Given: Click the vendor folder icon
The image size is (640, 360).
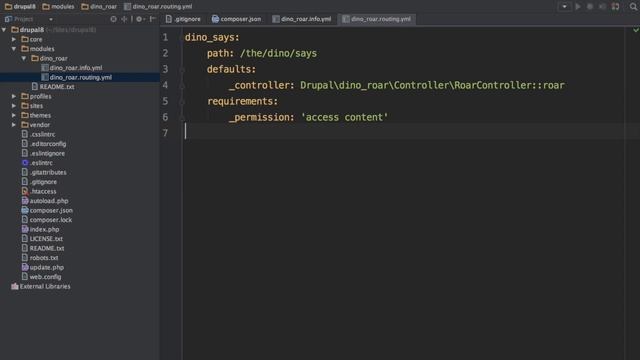Looking at the screenshot, I should (25, 124).
